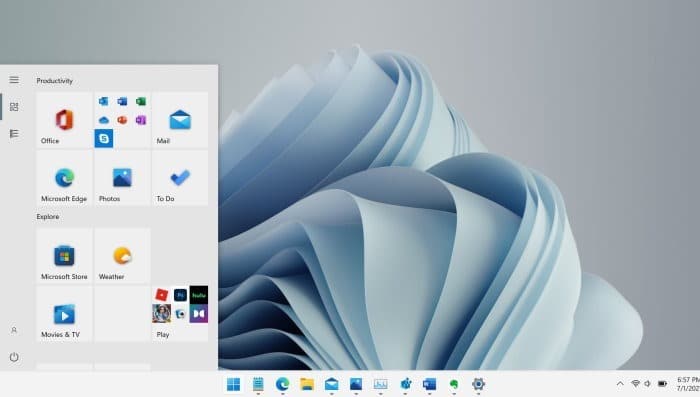Open Mail from the taskbar

pyautogui.click(x=331, y=384)
